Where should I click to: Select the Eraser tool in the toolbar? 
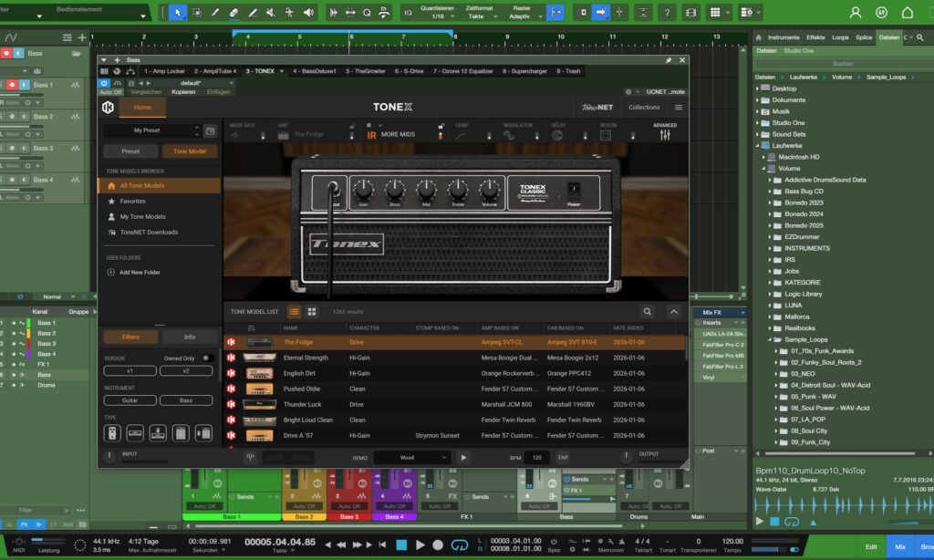pos(234,13)
